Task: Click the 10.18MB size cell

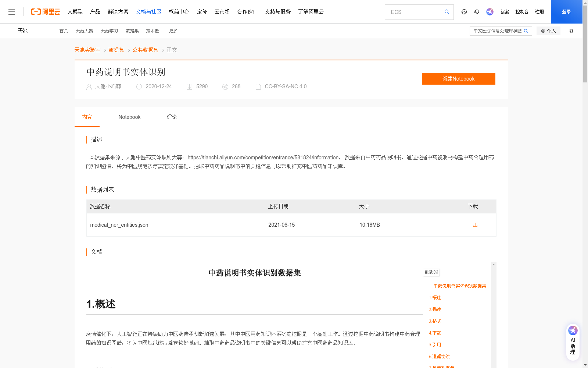Action: (370, 225)
